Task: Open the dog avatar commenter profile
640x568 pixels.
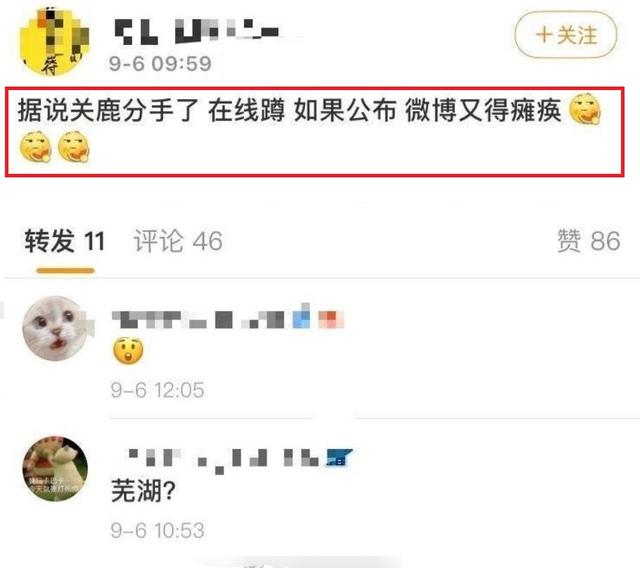Action: pyautogui.click(x=55, y=468)
